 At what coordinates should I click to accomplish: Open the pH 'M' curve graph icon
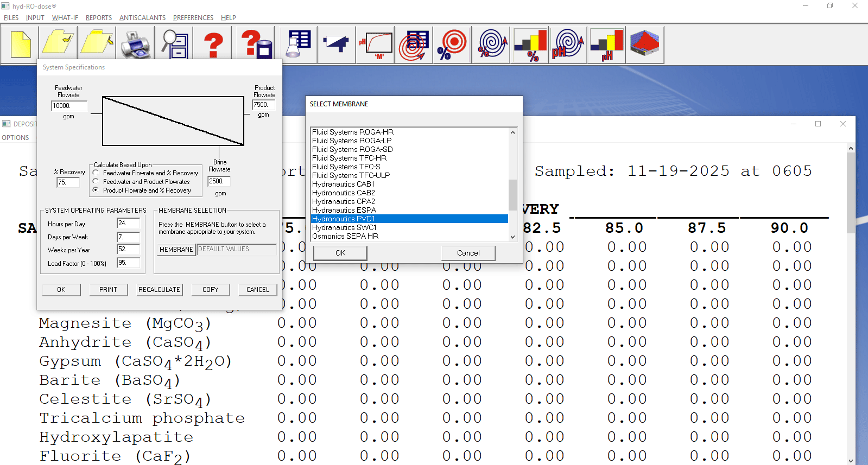pos(375,44)
